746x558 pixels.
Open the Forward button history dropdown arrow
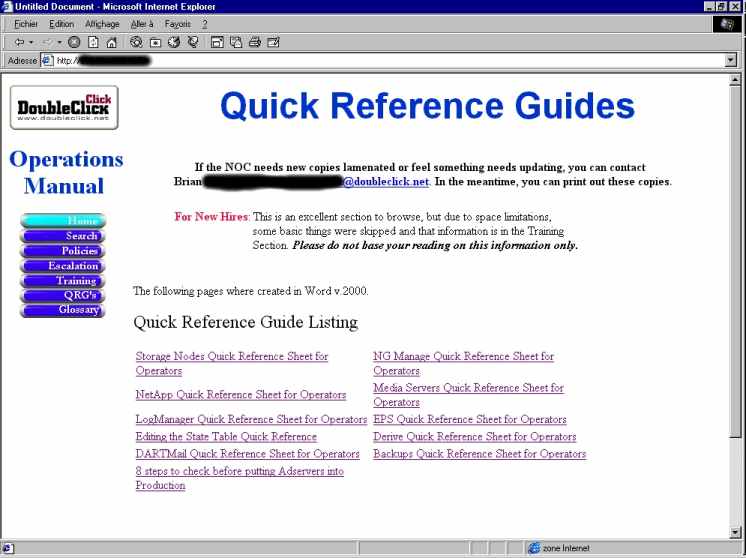(x=59, y=42)
